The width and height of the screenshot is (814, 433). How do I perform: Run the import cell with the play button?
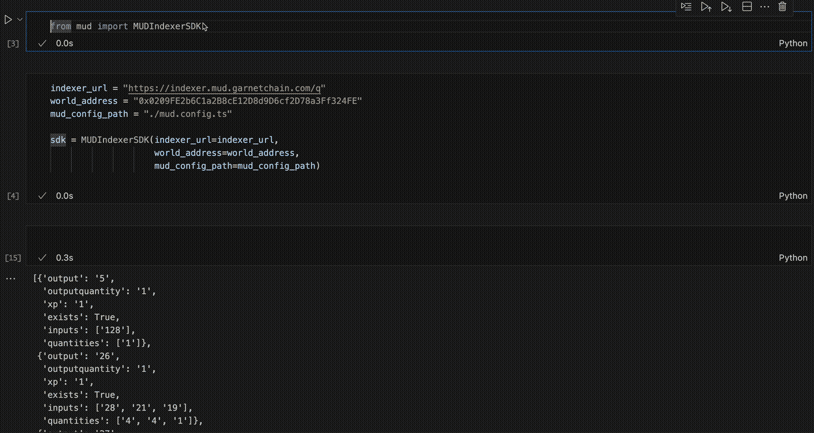pos(8,20)
